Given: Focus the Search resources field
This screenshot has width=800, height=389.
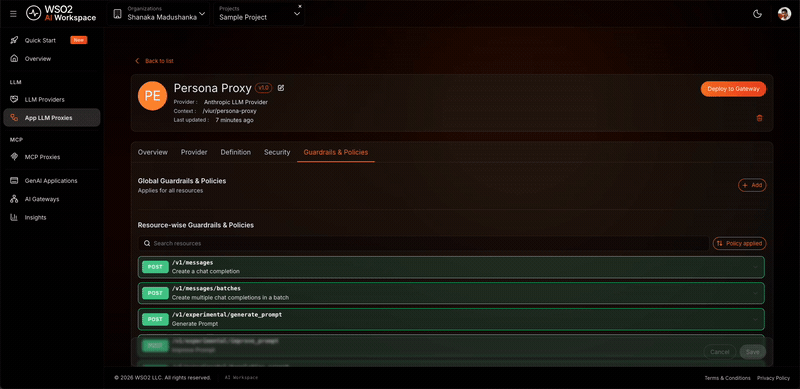Looking at the screenshot, I should pos(423,244).
